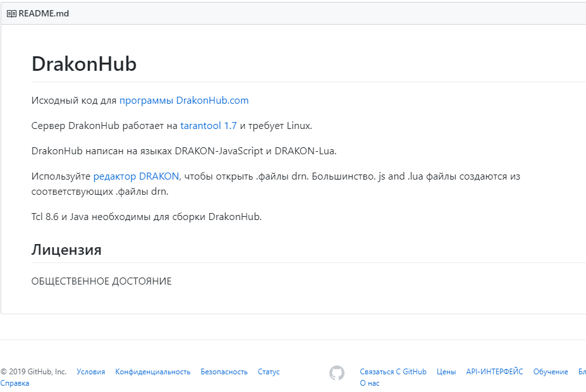Open the API-ИНТЕРФЕЙС footer link
Screen dimensions: 586x392
pyautogui.click(x=494, y=372)
